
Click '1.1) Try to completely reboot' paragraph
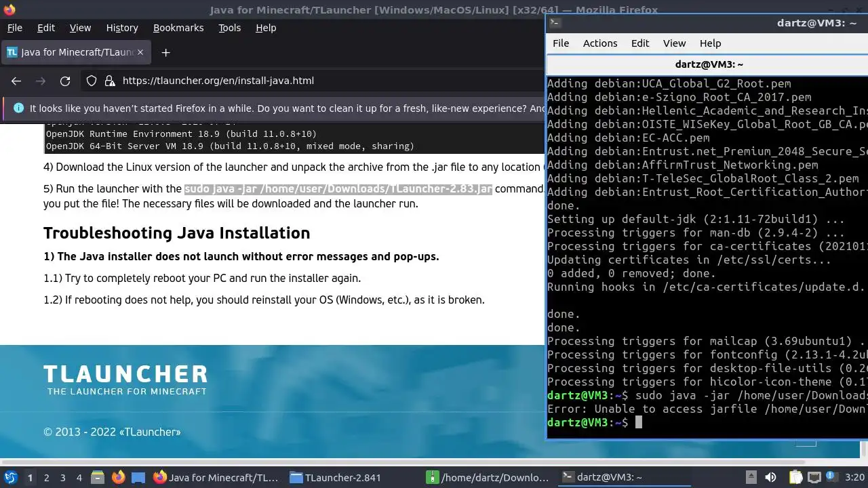click(x=202, y=278)
